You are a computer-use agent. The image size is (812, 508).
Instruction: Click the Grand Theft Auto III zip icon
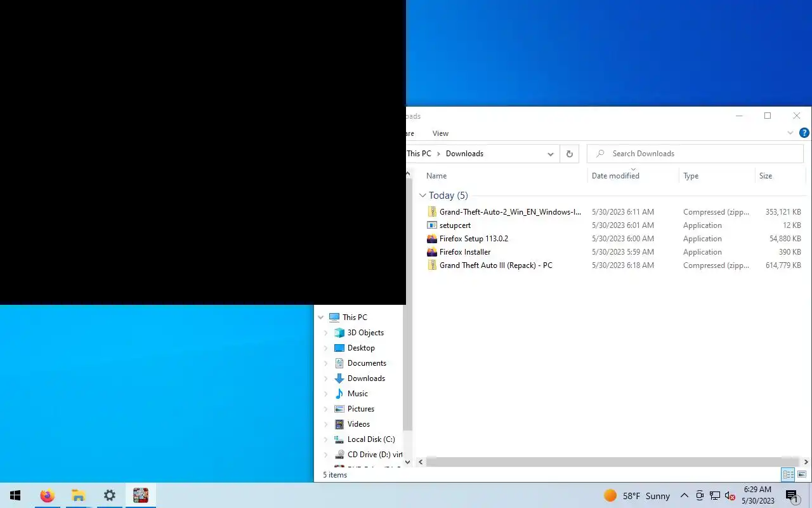coord(432,265)
